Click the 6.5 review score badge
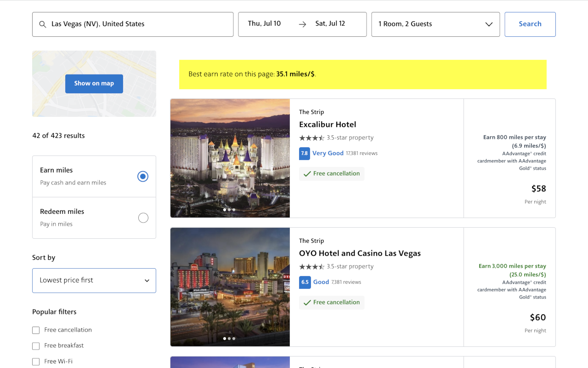The width and height of the screenshot is (588, 368). (304, 282)
